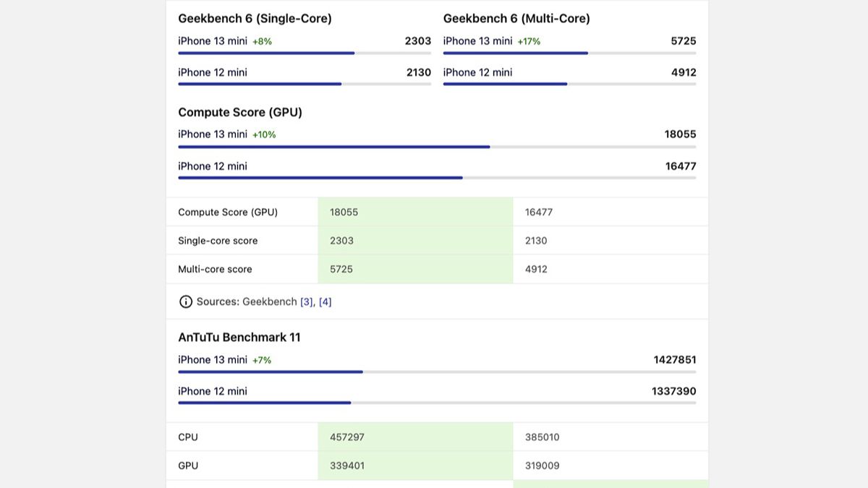Open Geekbench source link [3]

pyautogui.click(x=307, y=301)
